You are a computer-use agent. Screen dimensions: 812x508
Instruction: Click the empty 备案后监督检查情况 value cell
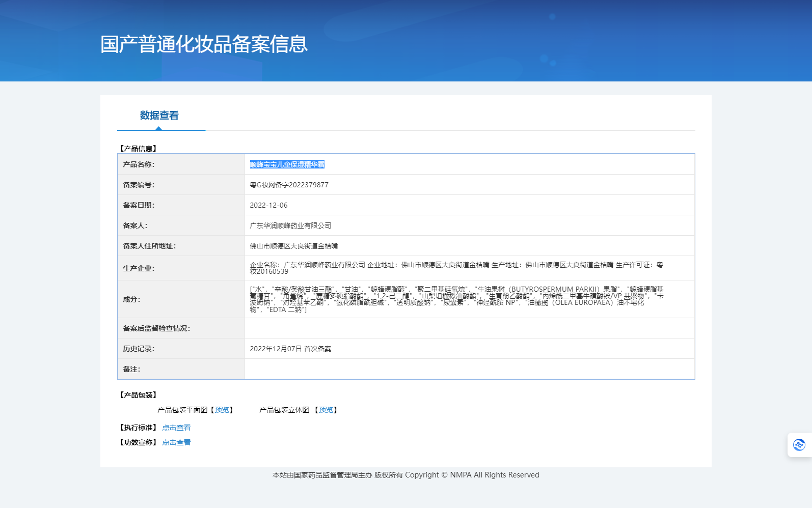[x=469, y=328]
